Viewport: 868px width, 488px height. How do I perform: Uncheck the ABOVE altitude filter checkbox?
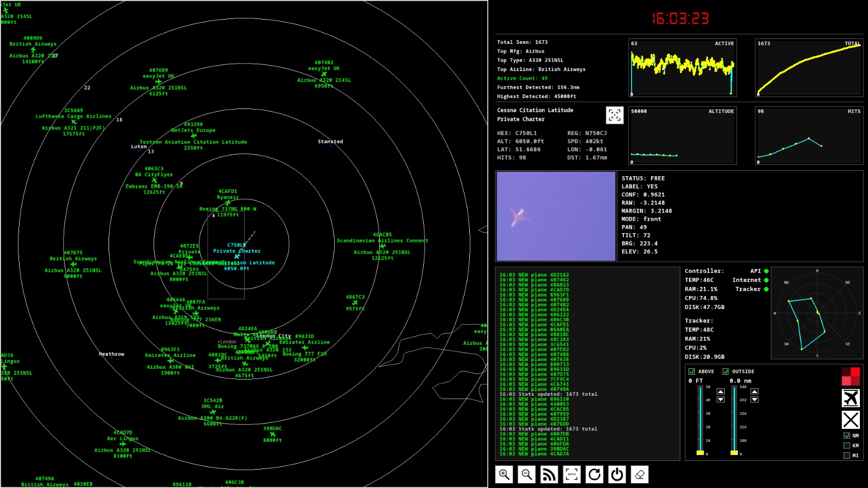(x=692, y=371)
